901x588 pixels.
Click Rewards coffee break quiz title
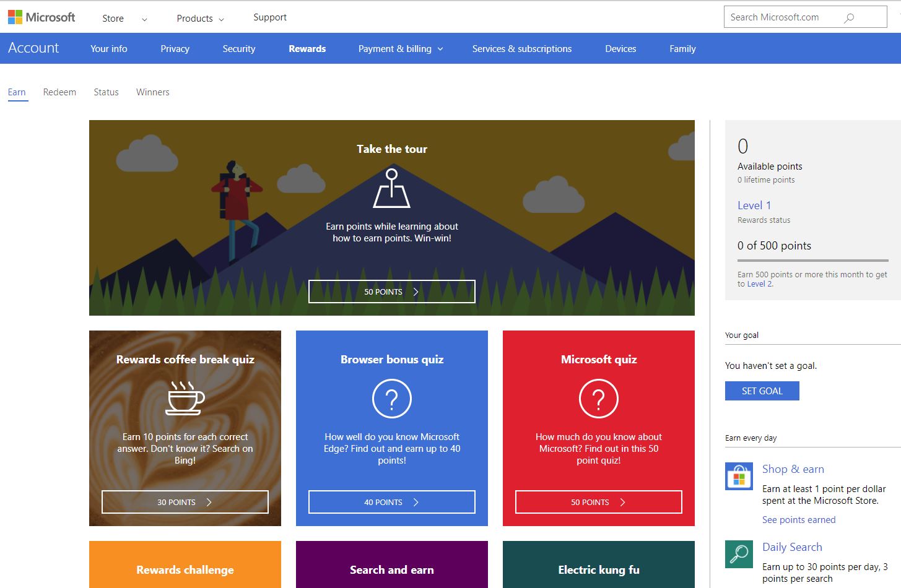pos(185,360)
